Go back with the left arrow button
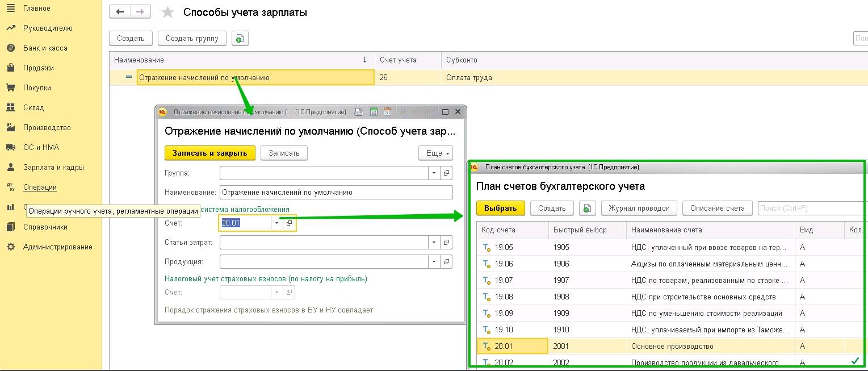This screenshot has height=371, width=868. coord(119,11)
